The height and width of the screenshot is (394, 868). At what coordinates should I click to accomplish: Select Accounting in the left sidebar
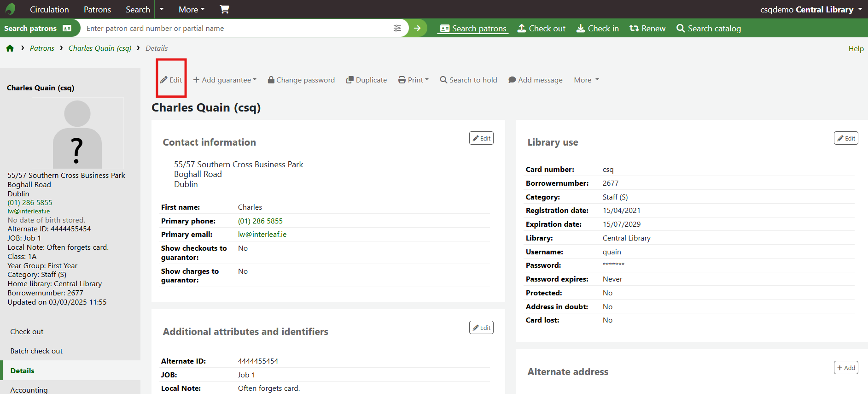click(x=29, y=390)
